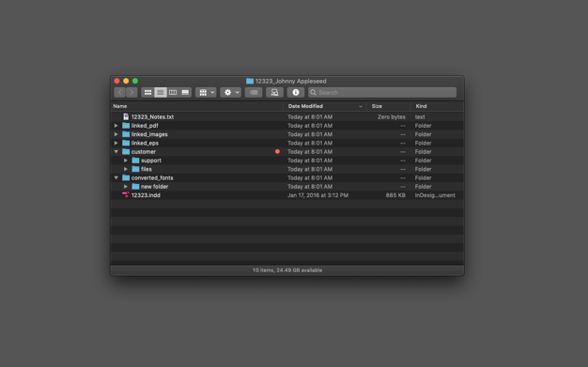The width and height of the screenshot is (588, 367).
Task: Click the linked_pdf folder icon
Action: point(126,126)
